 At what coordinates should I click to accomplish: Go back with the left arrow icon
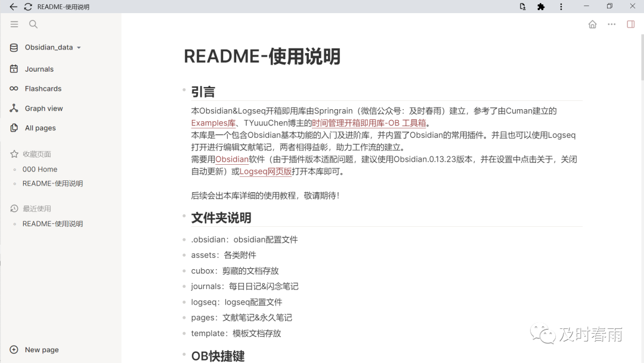click(x=13, y=7)
